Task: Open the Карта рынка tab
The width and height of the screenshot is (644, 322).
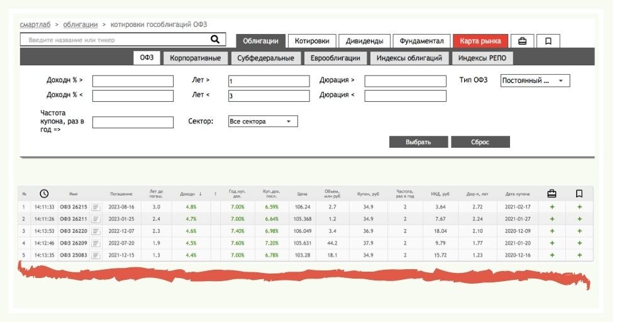Action: 480,41
